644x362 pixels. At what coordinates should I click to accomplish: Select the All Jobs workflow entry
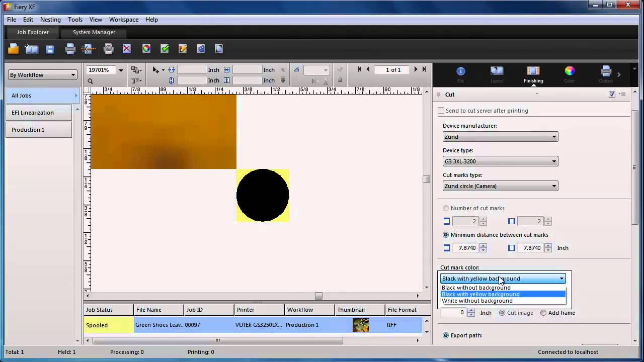(42, 96)
